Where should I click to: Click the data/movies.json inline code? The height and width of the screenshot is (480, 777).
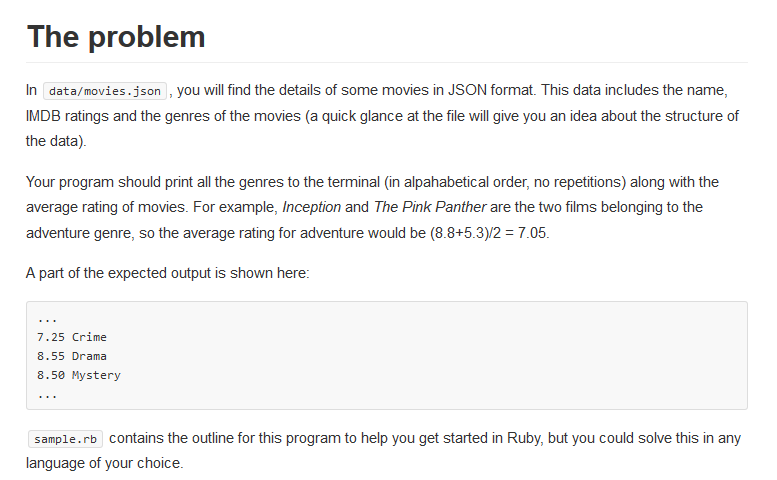(105, 91)
